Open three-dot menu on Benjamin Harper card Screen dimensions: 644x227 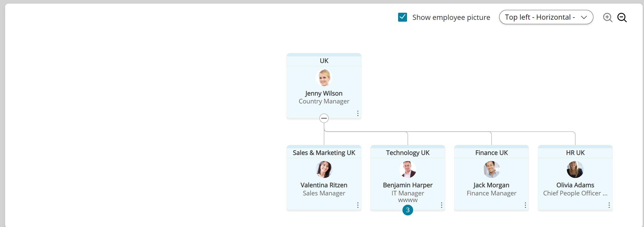coord(441,205)
